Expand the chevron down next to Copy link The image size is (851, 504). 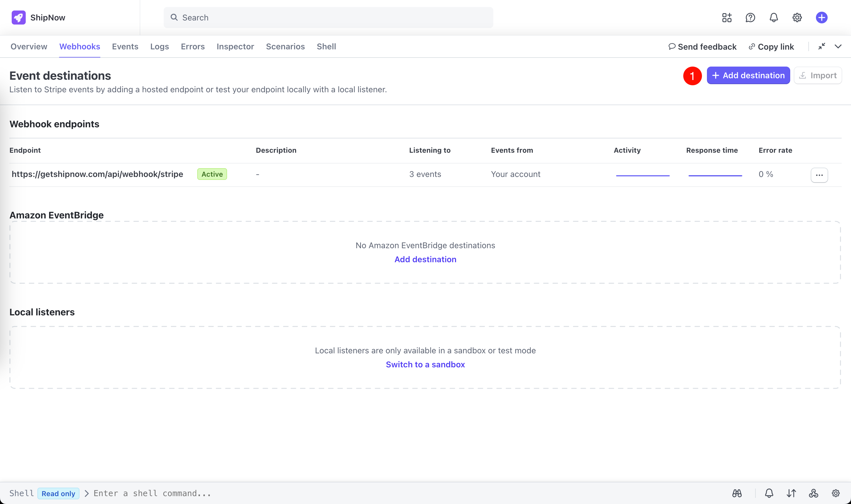coord(838,46)
